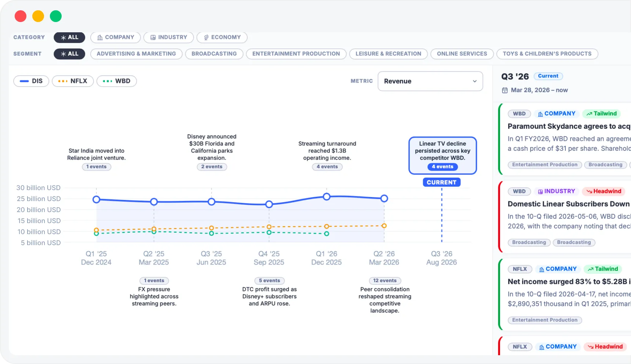Filter by INDUSTRY category
The height and width of the screenshot is (364, 631).
[x=169, y=37]
